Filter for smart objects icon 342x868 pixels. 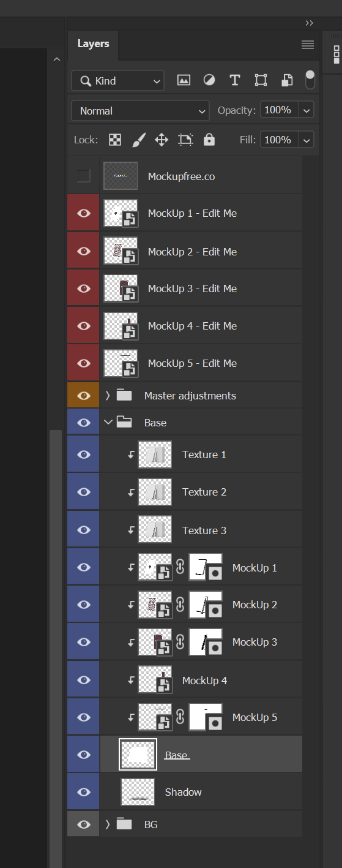click(287, 80)
